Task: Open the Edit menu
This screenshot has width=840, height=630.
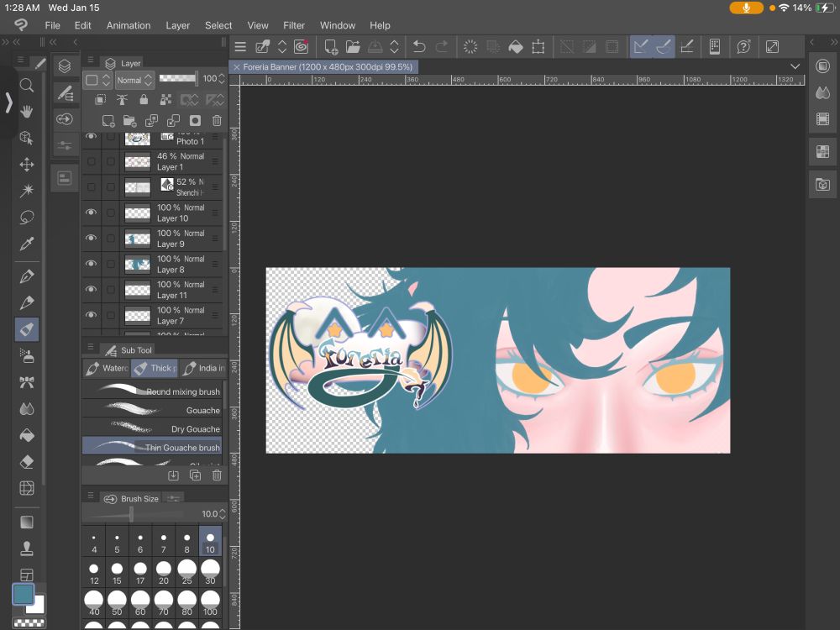Action: click(x=82, y=25)
